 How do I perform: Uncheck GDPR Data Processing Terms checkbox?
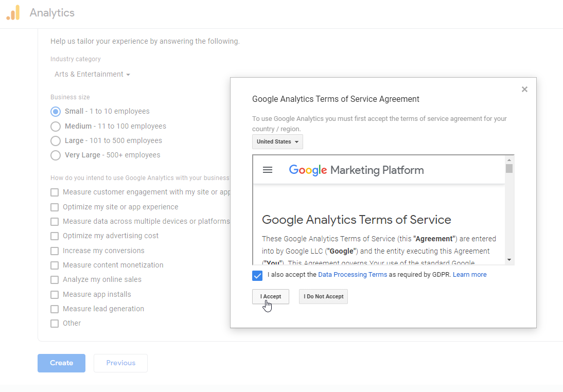[x=257, y=275]
